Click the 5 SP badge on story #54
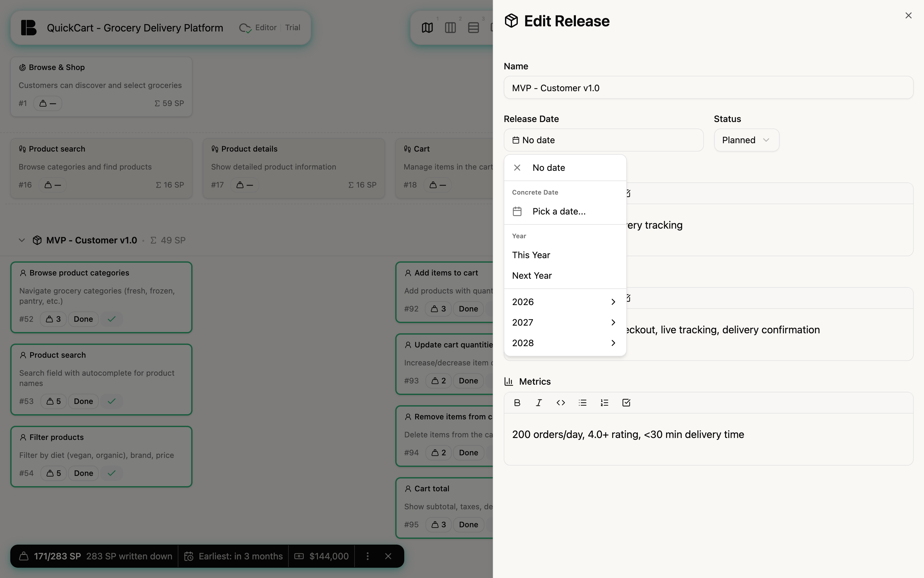 click(x=54, y=473)
